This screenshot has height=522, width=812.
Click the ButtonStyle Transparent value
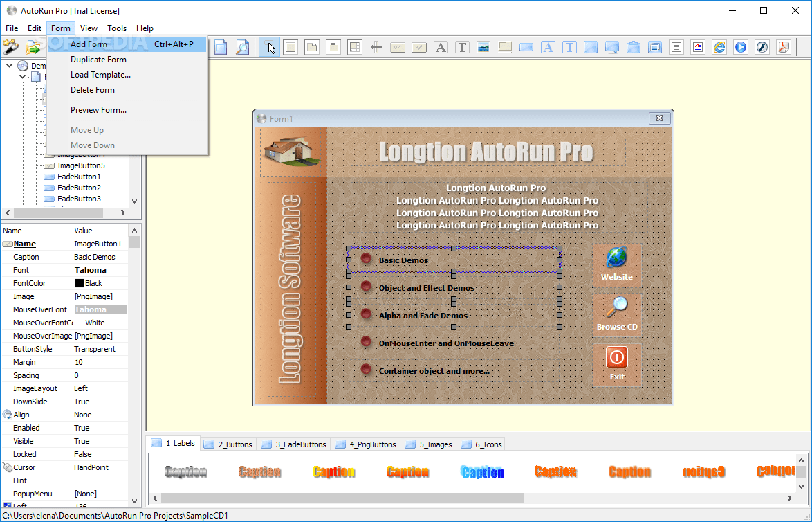coord(100,349)
